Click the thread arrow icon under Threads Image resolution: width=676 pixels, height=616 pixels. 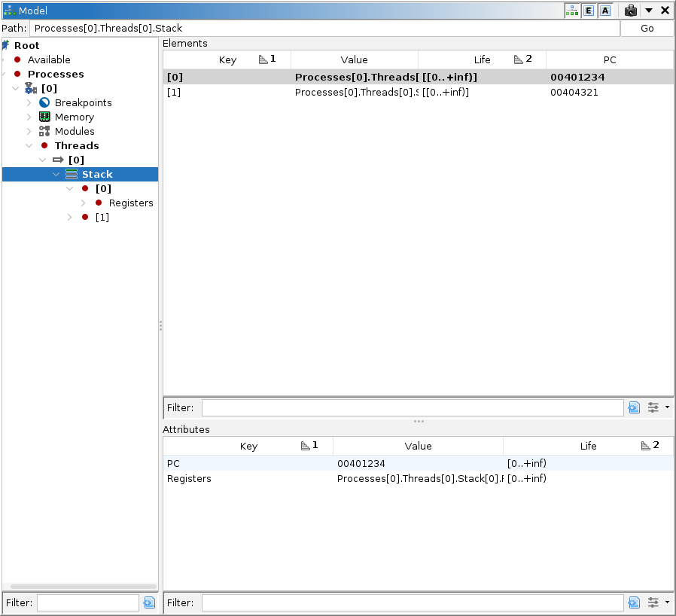[59, 160]
